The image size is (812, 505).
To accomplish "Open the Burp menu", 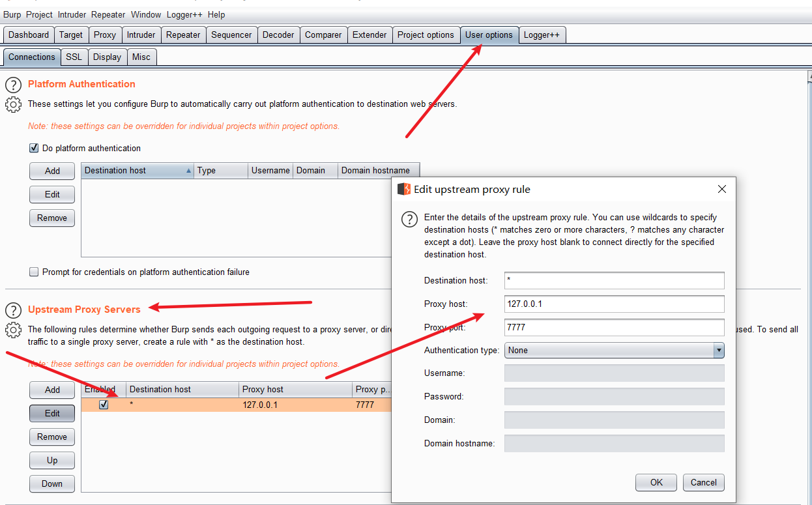I will click(x=12, y=14).
